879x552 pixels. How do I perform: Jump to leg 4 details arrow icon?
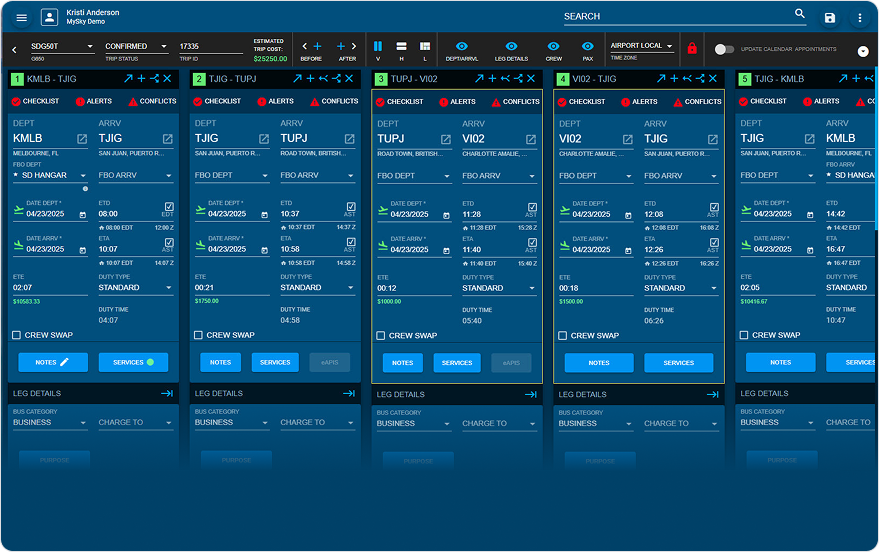713,395
